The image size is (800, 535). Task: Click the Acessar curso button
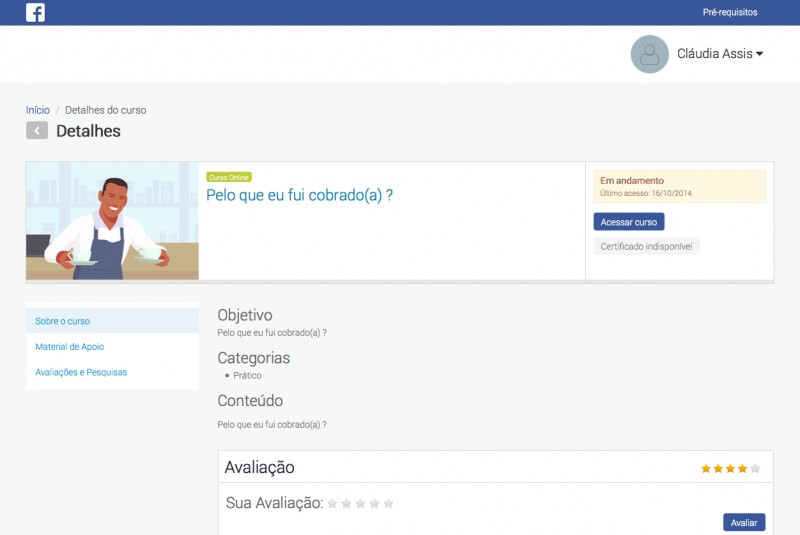click(x=629, y=222)
